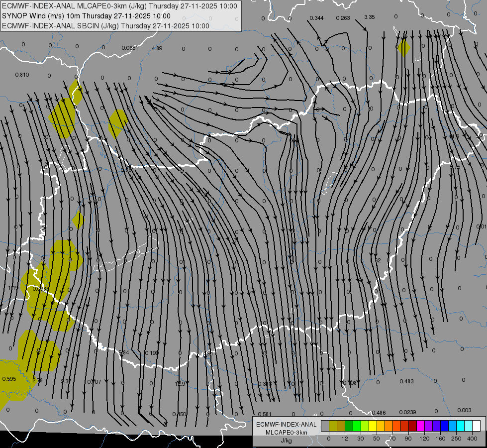Click the map value 12.9
Viewport: 487px width, 448px height.
tap(180, 384)
